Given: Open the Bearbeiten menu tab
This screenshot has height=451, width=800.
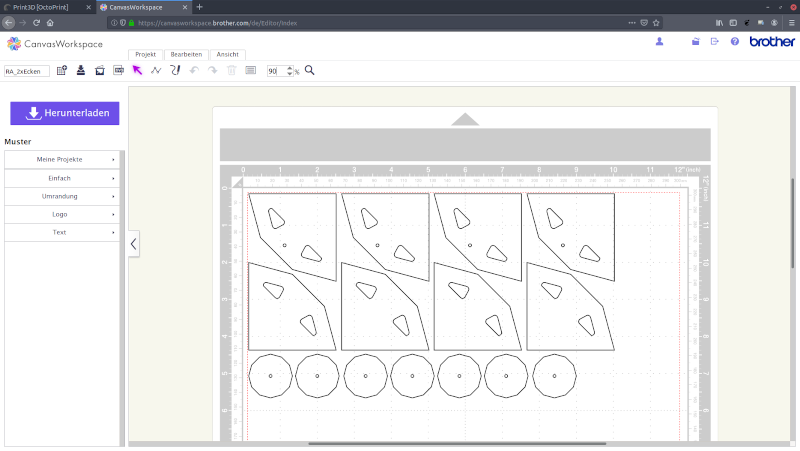Looking at the screenshot, I should [x=186, y=54].
